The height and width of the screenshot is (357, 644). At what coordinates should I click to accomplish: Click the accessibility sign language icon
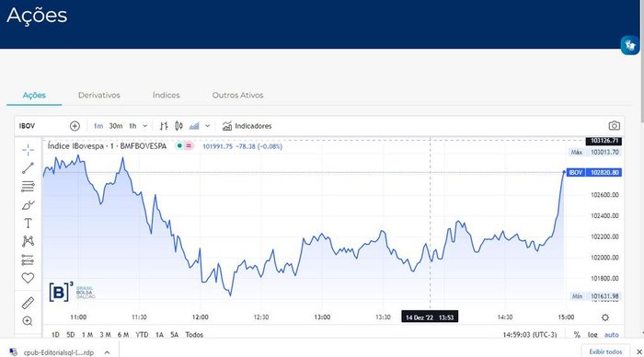click(629, 45)
